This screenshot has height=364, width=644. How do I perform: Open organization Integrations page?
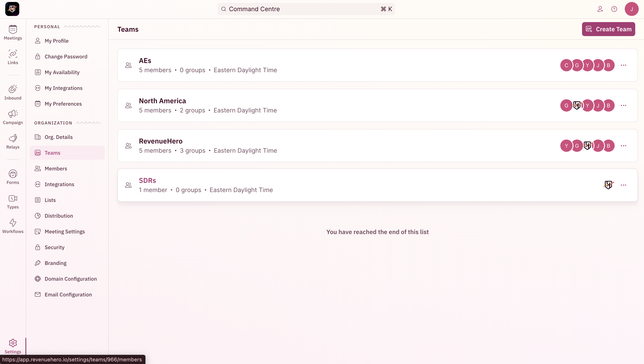pos(67,184)
